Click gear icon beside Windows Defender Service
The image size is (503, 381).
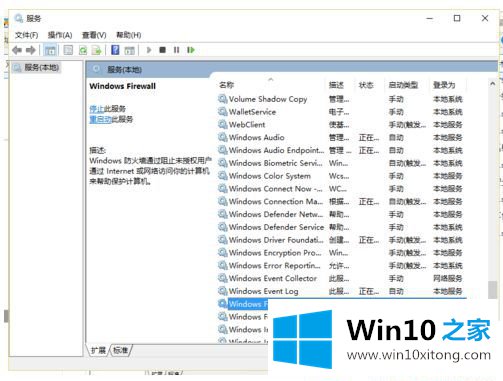pyautogui.click(x=222, y=227)
